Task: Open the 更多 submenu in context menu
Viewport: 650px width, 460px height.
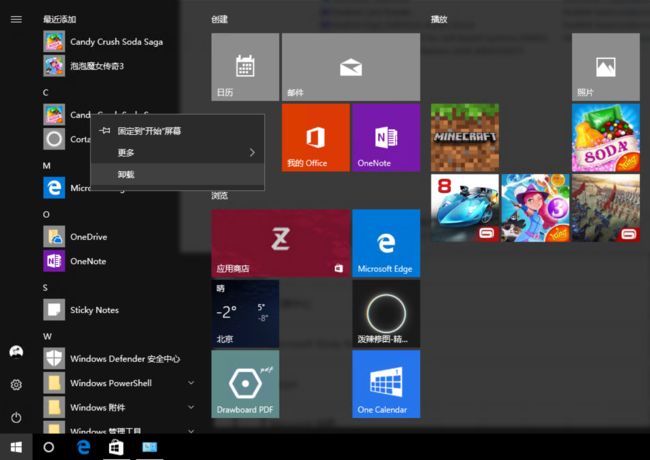Action: (177, 153)
